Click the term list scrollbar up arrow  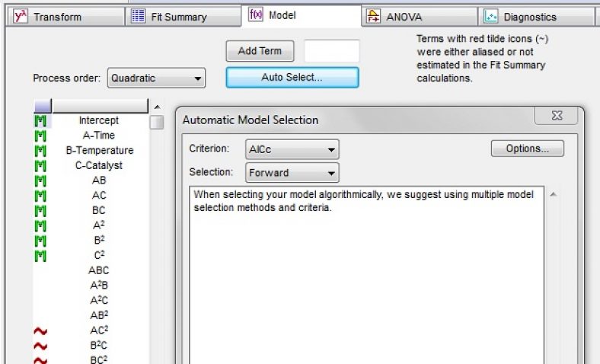157,107
